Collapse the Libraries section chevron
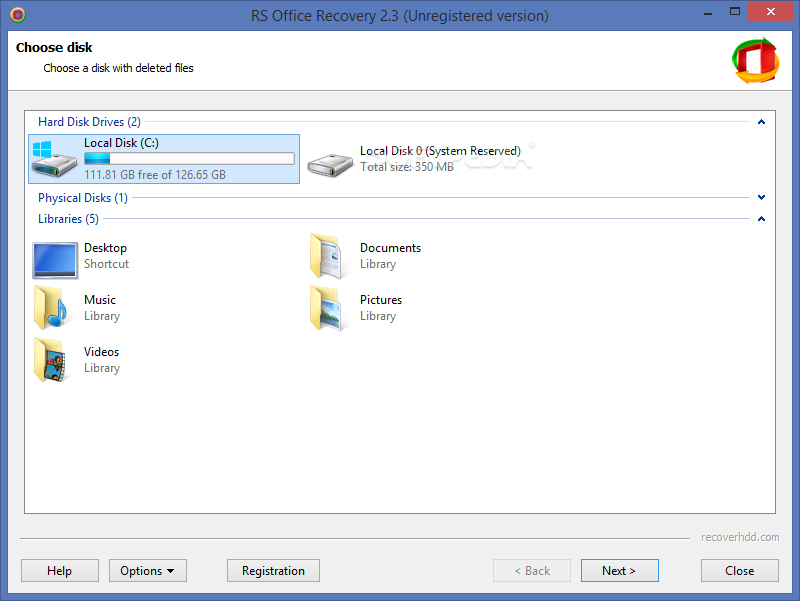 point(761,219)
